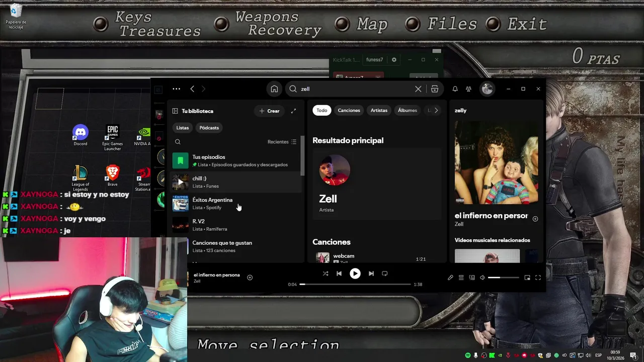Select the Pódcasts filter chip
Image resolution: width=644 pixels, height=362 pixels.
point(209,128)
